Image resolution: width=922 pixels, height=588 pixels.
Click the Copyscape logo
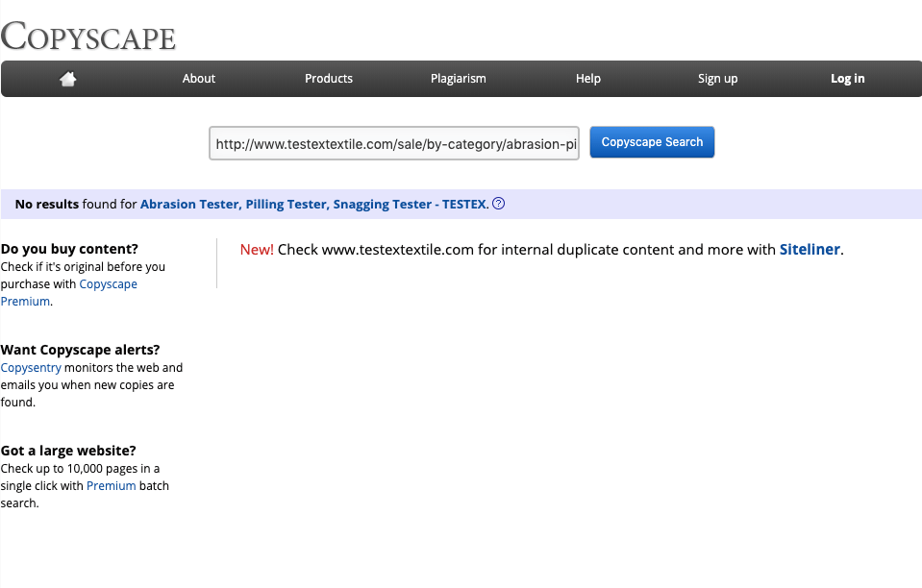click(88, 37)
